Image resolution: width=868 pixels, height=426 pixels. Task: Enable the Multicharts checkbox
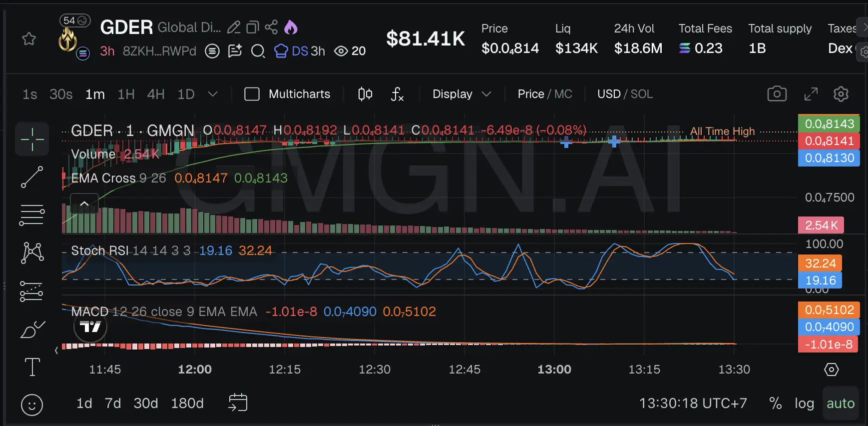pos(252,94)
